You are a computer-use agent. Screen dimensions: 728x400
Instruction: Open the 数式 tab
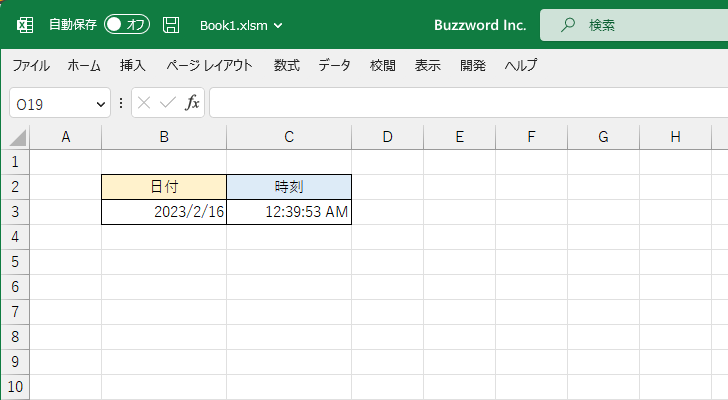286,65
